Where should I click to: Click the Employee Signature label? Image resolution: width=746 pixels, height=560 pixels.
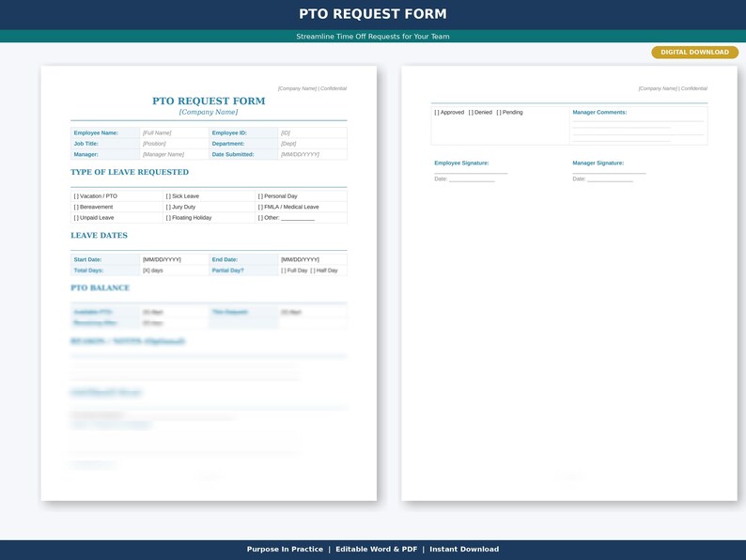coord(461,163)
